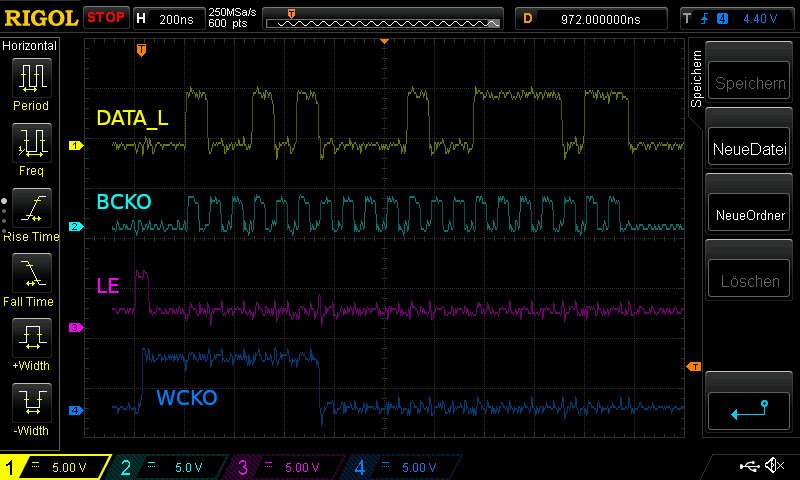Select the Freq measurement icon
The height and width of the screenshot is (480, 800).
32,142
